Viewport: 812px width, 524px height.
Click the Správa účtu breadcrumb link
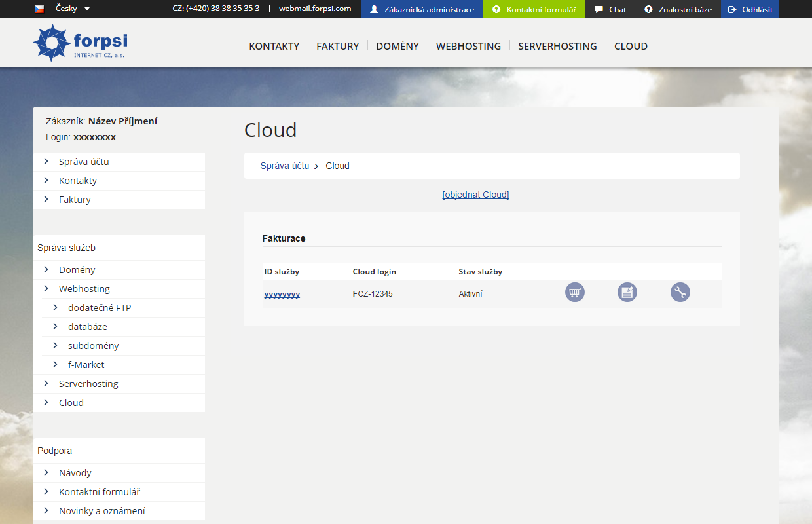coord(285,166)
